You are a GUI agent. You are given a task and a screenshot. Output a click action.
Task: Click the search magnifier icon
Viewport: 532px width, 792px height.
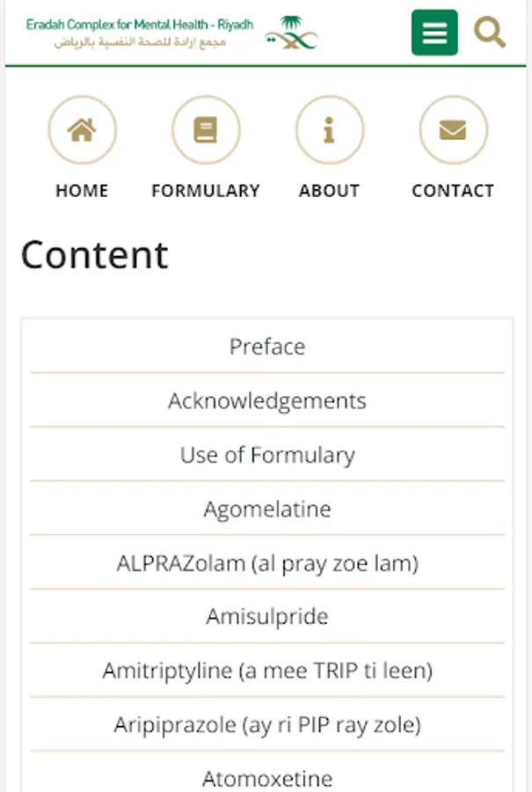490,33
